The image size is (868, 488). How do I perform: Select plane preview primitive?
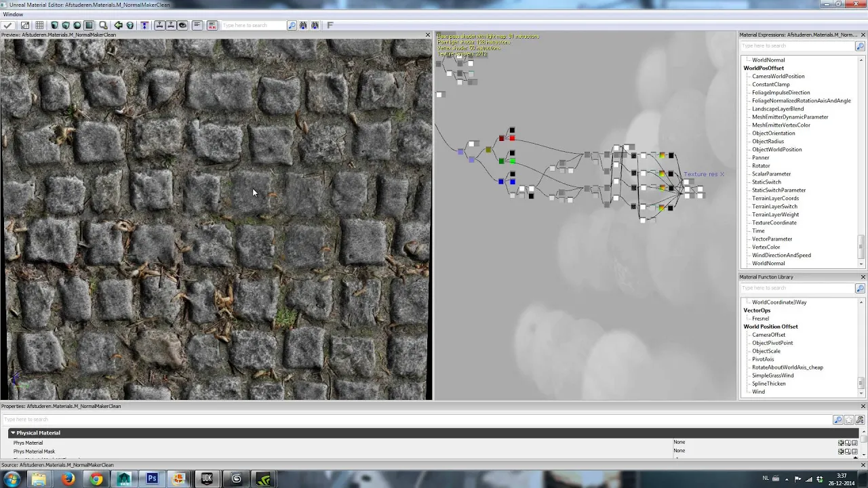(89, 25)
